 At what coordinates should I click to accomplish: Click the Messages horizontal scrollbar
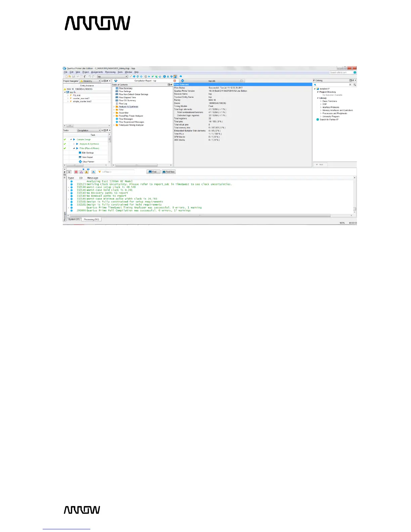[200, 216]
